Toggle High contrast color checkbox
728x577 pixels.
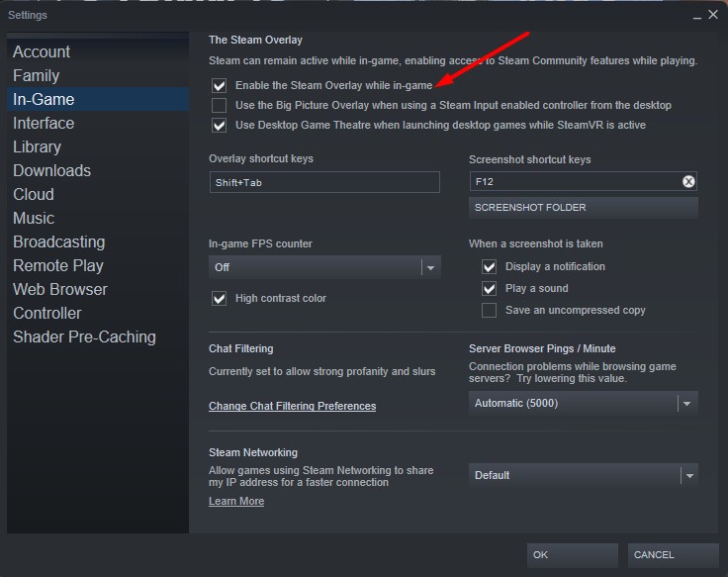click(x=219, y=298)
